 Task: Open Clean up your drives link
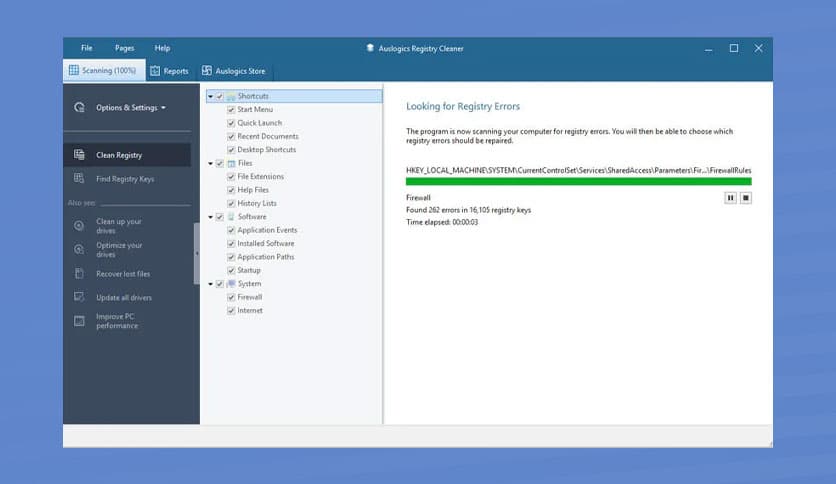tap(119, 225)
